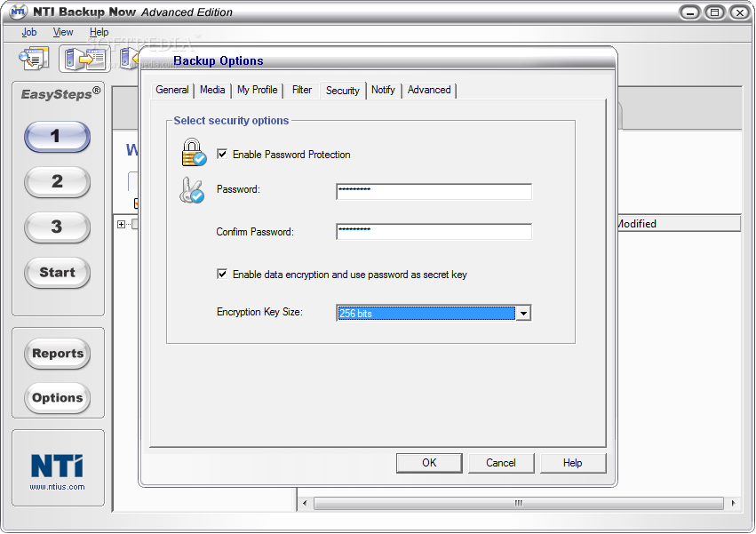
Task: Click the Password input field
Action: [x=434, y=192]
